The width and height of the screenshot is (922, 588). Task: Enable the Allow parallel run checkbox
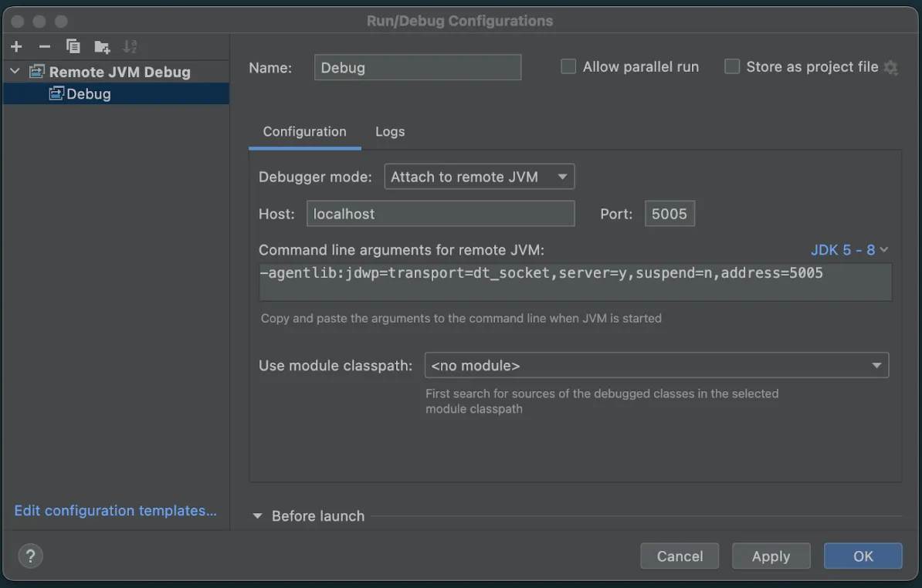(x=568, y=67)
